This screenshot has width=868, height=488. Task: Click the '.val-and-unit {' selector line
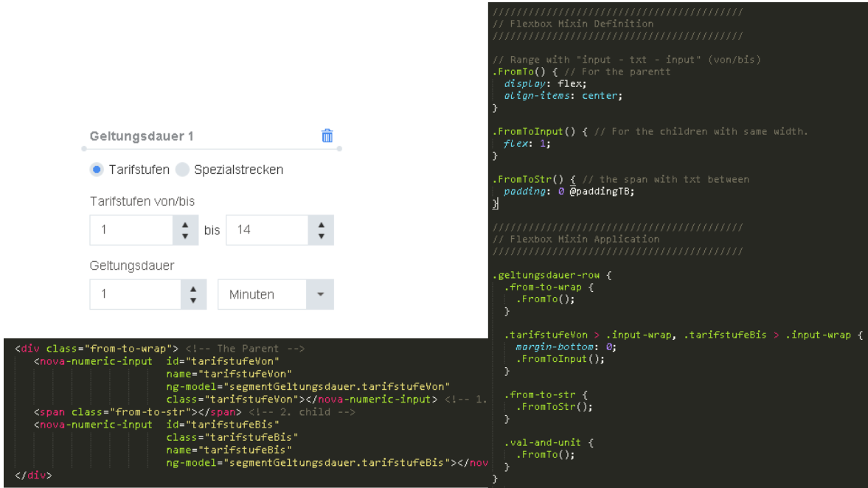[x=549, y=442]
